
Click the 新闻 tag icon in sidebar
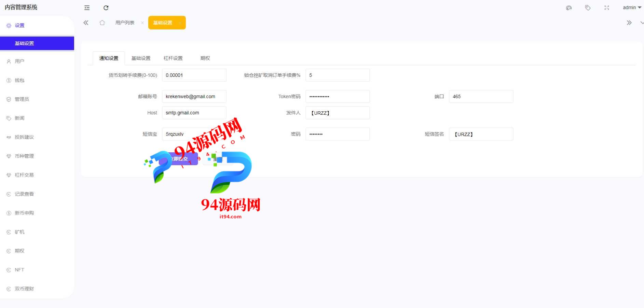pos(9,118)
